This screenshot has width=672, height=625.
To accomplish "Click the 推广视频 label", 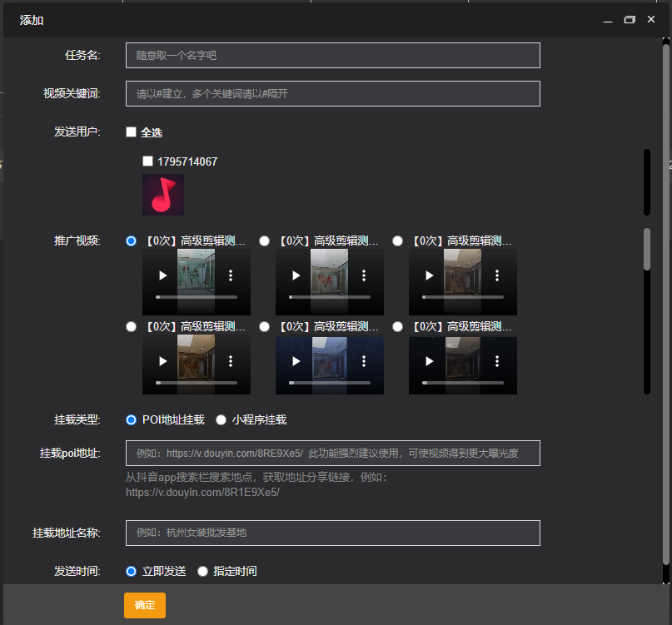I will coord(77,241).
